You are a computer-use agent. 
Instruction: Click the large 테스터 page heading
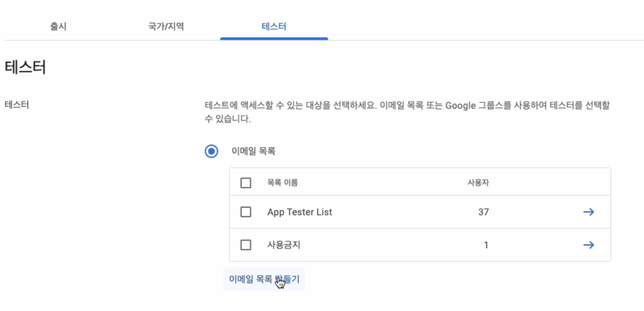(x=25, y=67)
